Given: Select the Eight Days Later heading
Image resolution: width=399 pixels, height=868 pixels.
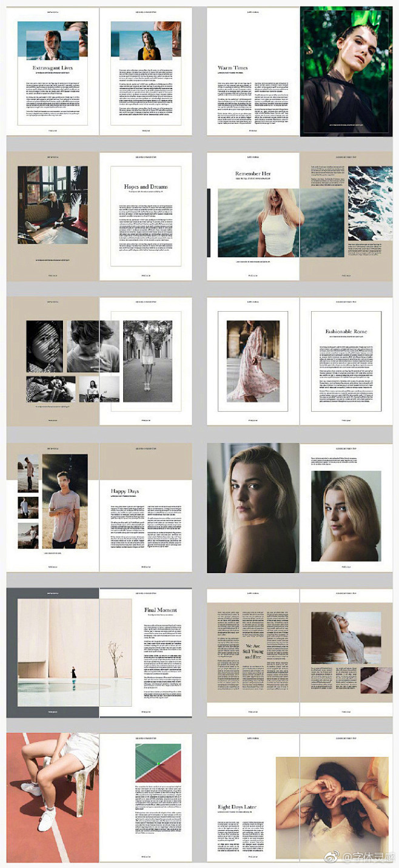Looking at the screenshot, I should [238, 807].
